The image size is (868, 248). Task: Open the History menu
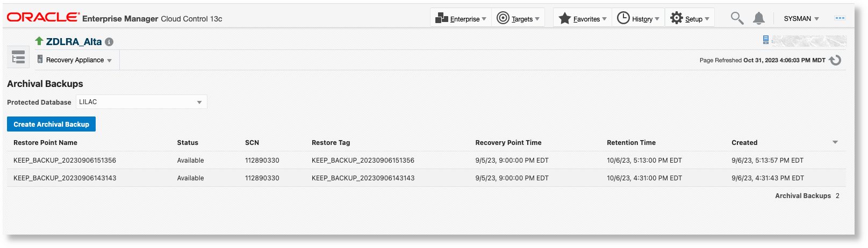point(638,18)
